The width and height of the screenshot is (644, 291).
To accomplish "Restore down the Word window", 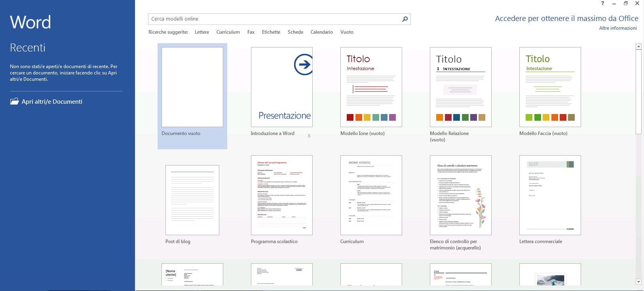I will coord(626,4).
